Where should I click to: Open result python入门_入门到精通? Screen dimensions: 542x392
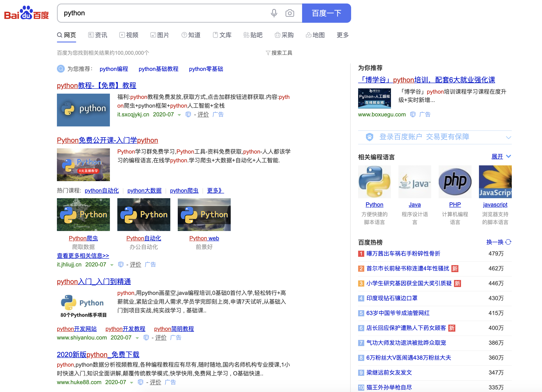[94, 281]
